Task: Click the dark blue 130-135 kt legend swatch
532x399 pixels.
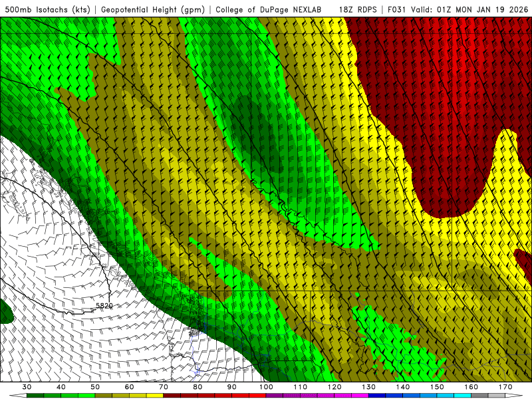Action: (x=377, y=396)
